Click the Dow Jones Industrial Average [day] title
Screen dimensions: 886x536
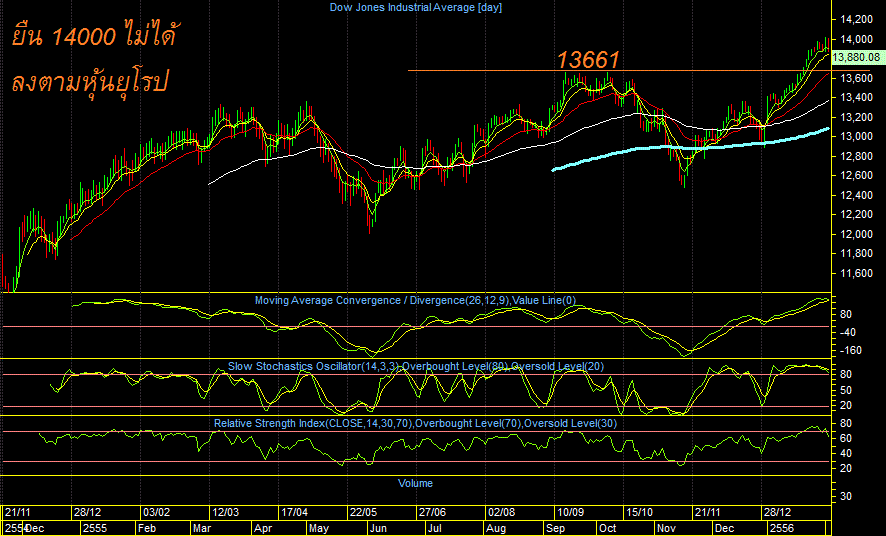coord(415,7)
